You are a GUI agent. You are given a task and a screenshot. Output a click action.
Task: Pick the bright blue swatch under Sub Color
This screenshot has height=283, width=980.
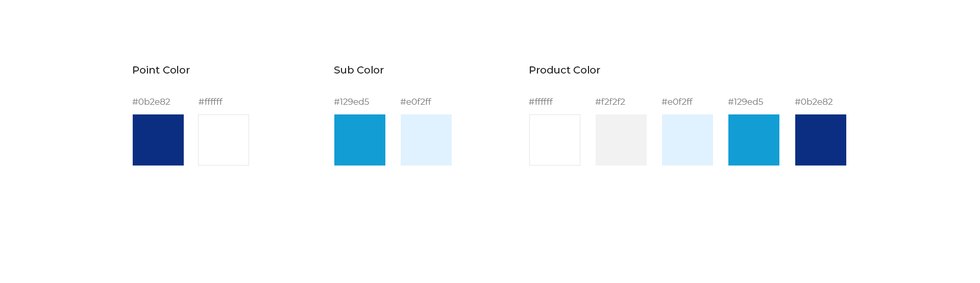click(360, 140)
